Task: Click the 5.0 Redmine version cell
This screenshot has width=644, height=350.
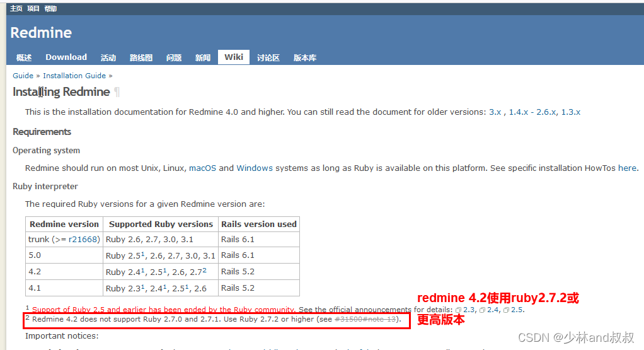Action: click(x=64, y=255)
